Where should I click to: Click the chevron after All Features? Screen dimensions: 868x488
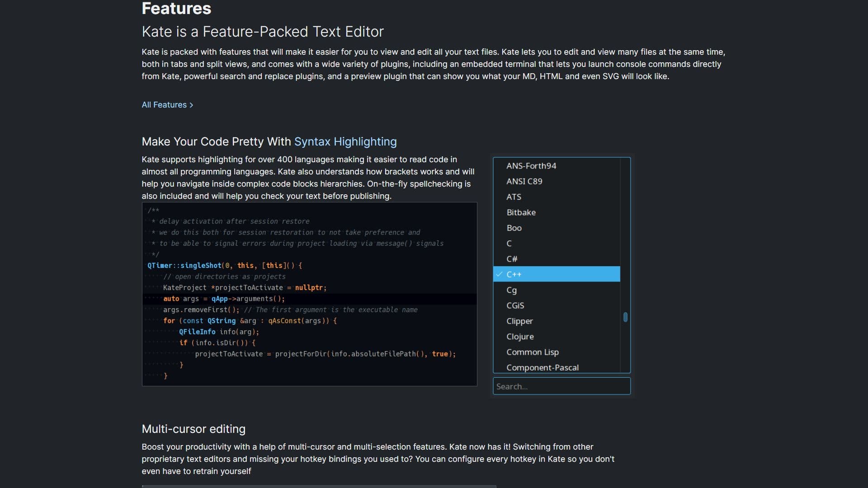[191, 105]
